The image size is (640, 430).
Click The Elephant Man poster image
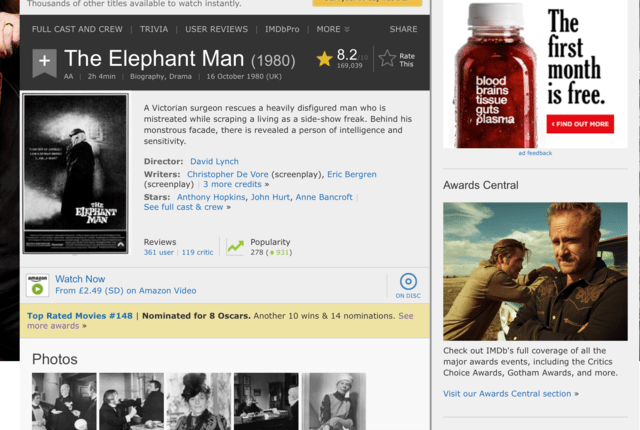point(76,173)
